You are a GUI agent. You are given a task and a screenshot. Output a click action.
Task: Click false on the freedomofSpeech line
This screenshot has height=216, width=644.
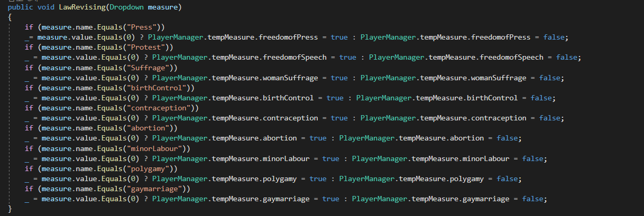[x=567, y=57]
